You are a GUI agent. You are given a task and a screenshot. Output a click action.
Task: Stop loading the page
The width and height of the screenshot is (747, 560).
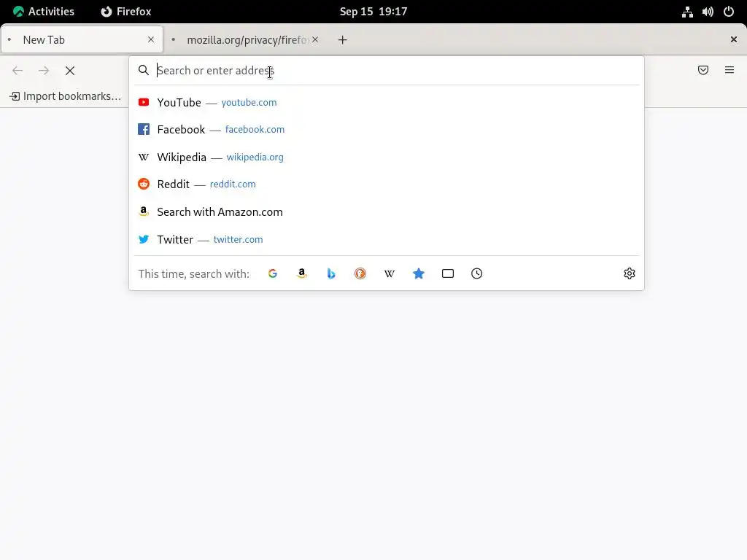[70, 71]
